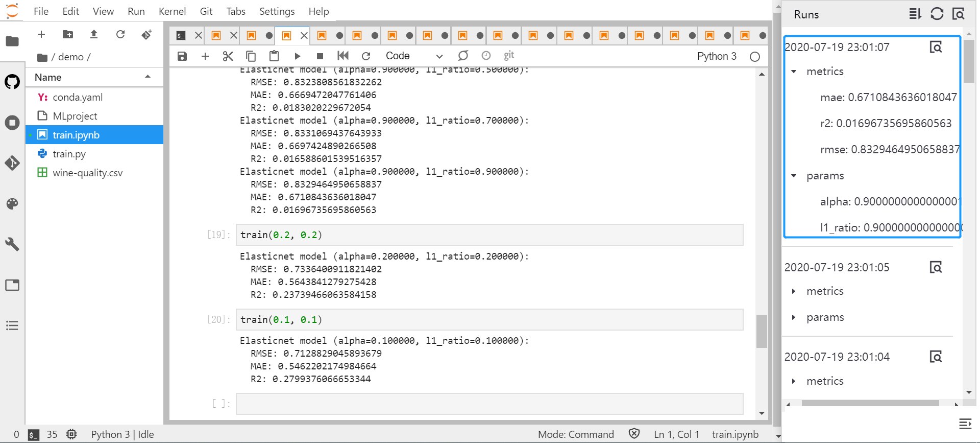Open details of the 23:01:05 run

(x=935, y=267)
